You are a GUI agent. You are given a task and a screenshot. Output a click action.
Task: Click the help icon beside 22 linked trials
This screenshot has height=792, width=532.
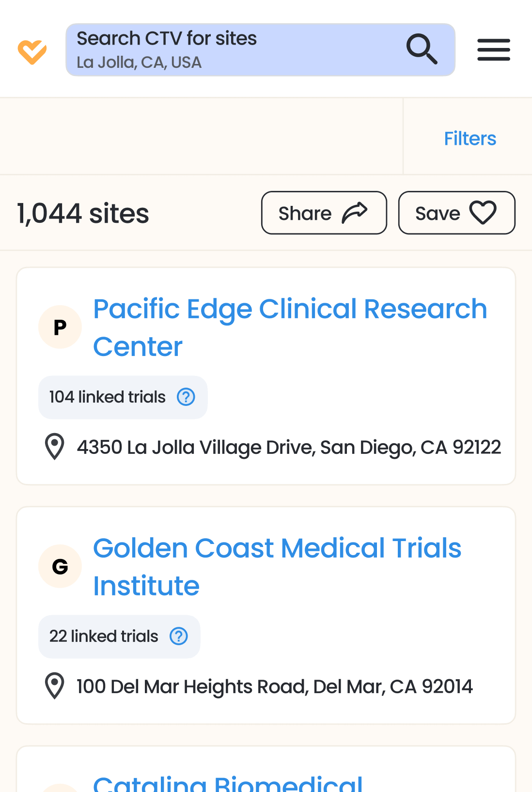click(x=179, y=637)
